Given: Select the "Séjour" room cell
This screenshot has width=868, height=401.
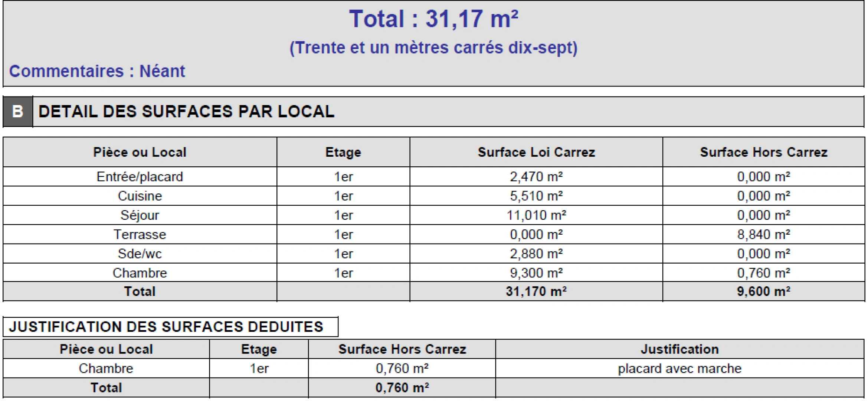Looking at the screenshot, I should [x=140, y=215].
